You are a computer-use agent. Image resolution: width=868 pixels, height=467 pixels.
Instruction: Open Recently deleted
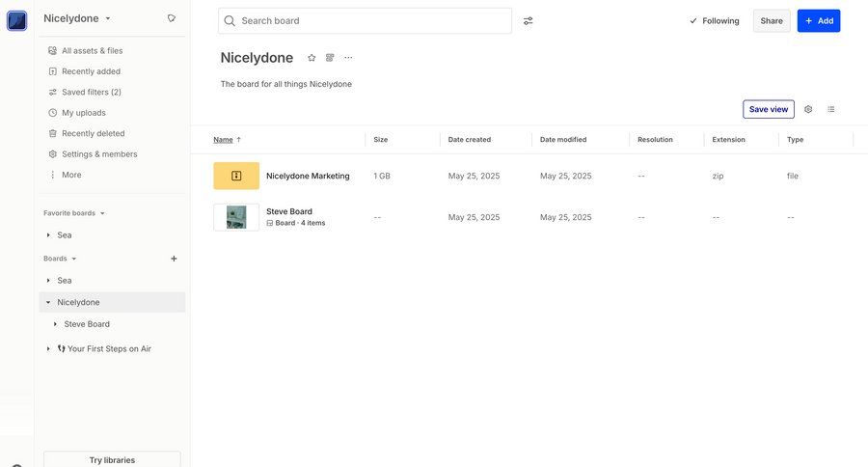(x=93, y=133)
